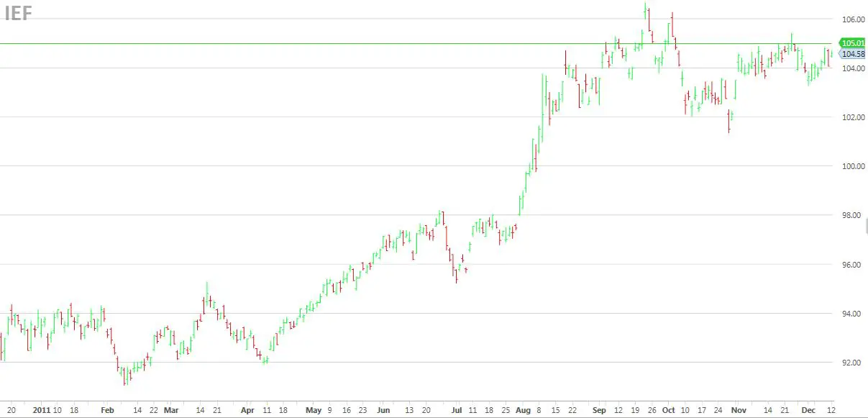Click the 2011 year label on time axis
868x418 pixels.
(41, 410)
